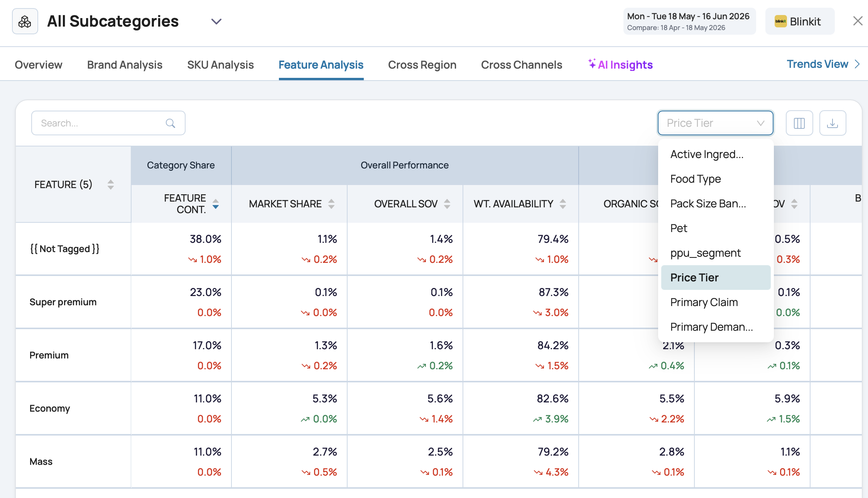Image resolution: width=868 pixels, height=498 pixels.
Task: Open the column settings icon
Action: [x=799, y=123]
